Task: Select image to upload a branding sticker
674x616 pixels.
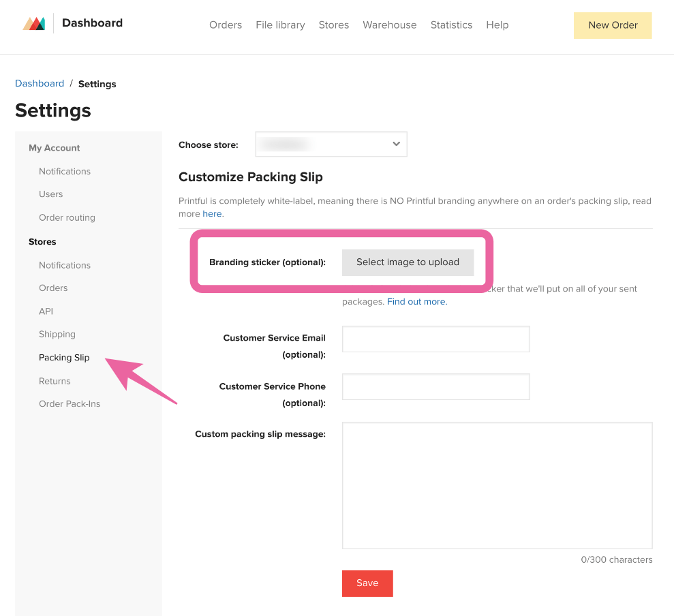Action: 408,262
